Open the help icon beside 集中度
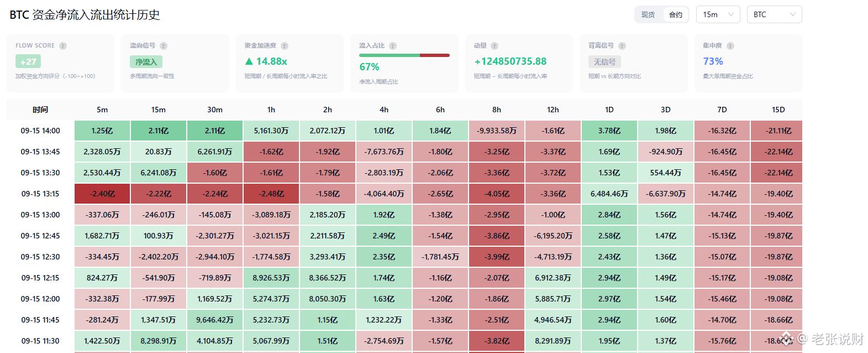The height and width of the screenshot is (353, 868). click(730, 46)
